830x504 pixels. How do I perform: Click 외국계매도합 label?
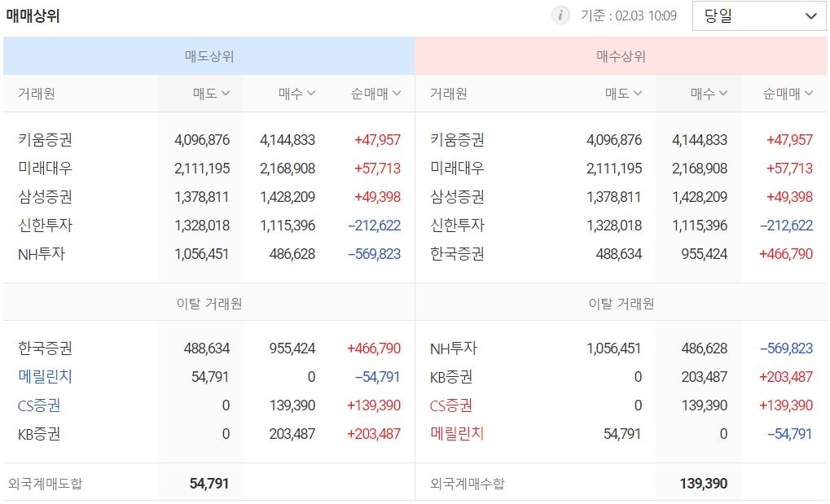pyautogui.click(x=45, y=484)
